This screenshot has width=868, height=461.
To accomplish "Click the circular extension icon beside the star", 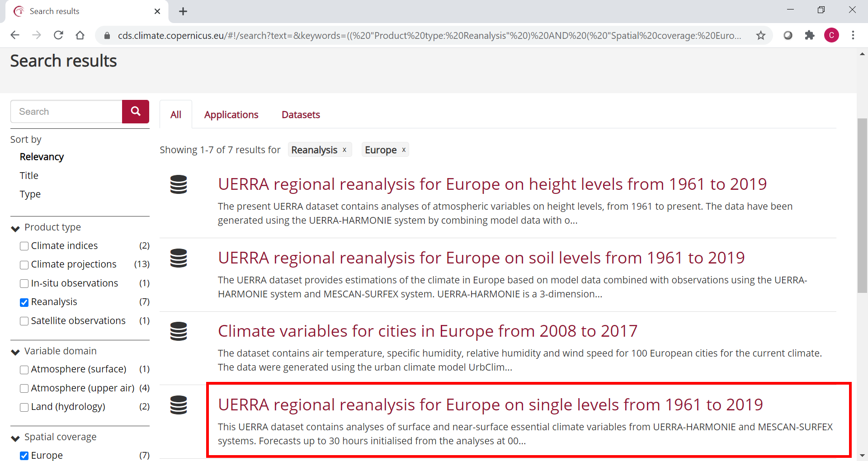I will pyautogui.click(x=788, y=35).
